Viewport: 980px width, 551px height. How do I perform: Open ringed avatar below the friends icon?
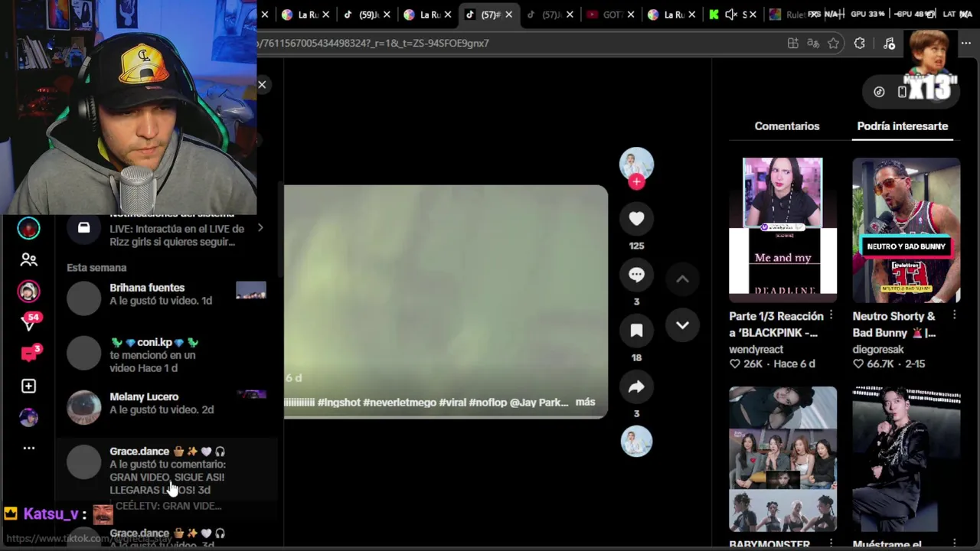tap(28, 292)
